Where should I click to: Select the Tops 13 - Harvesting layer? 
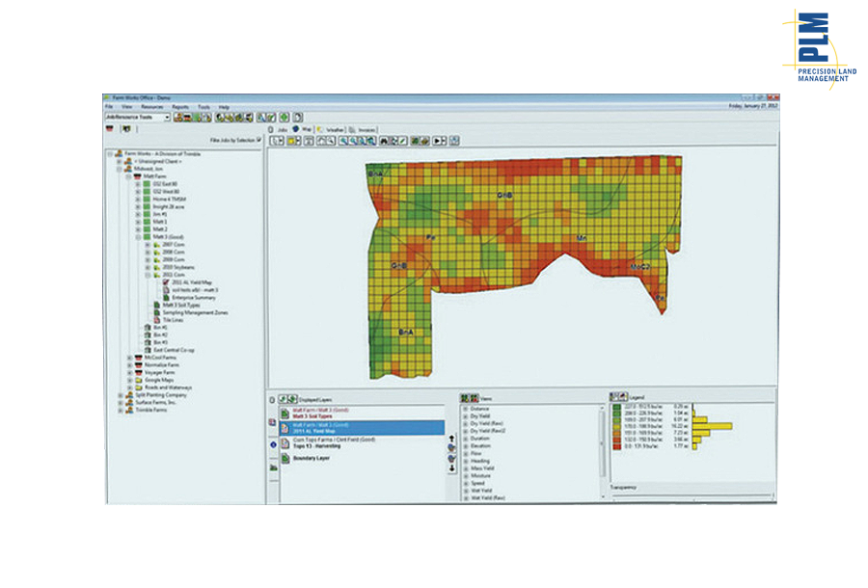pyautogui.click(x=363, y=443)
